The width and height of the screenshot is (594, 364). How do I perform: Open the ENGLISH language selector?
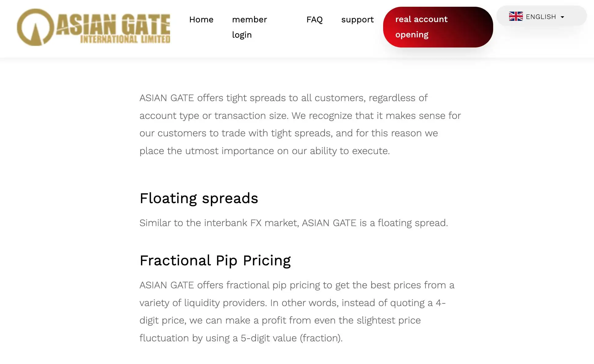pos(541,17)
